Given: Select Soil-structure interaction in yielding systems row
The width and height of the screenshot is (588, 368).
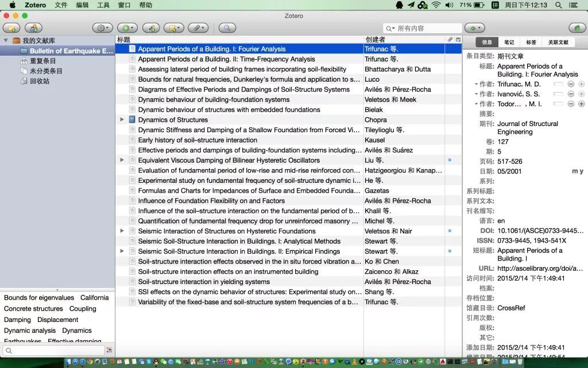Looking at the screenshot, I should [288, 282].
